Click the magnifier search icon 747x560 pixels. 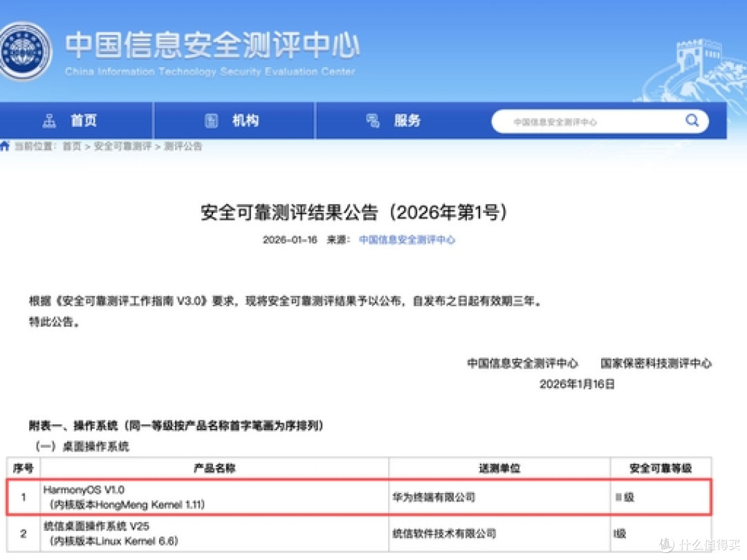(692, 120)
